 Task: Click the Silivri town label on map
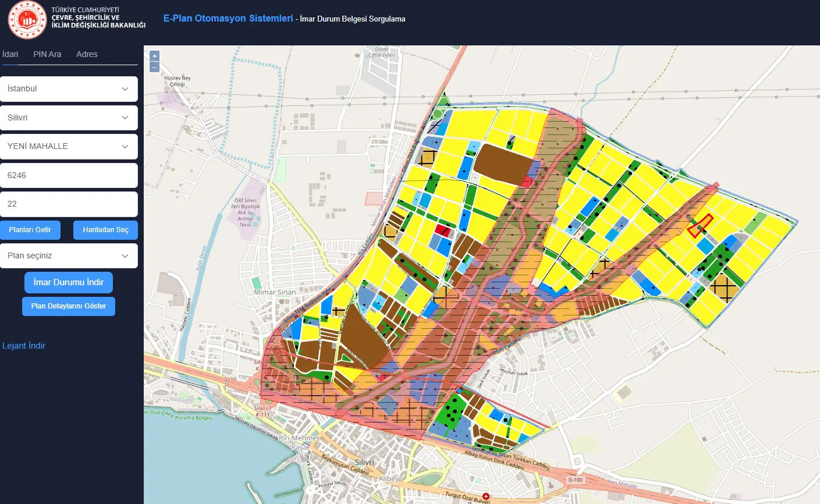pyautogui.click(x=365, y=462)
